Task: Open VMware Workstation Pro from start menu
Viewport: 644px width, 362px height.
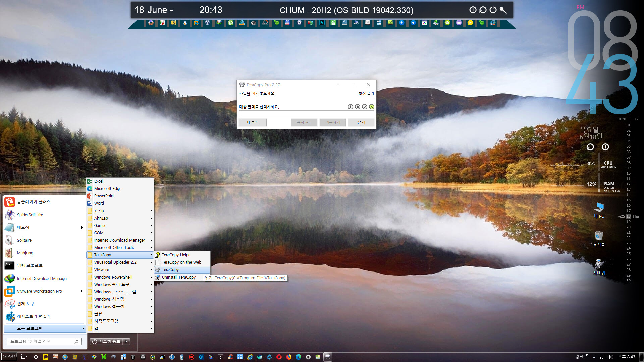Action: [x=44, y=291]
